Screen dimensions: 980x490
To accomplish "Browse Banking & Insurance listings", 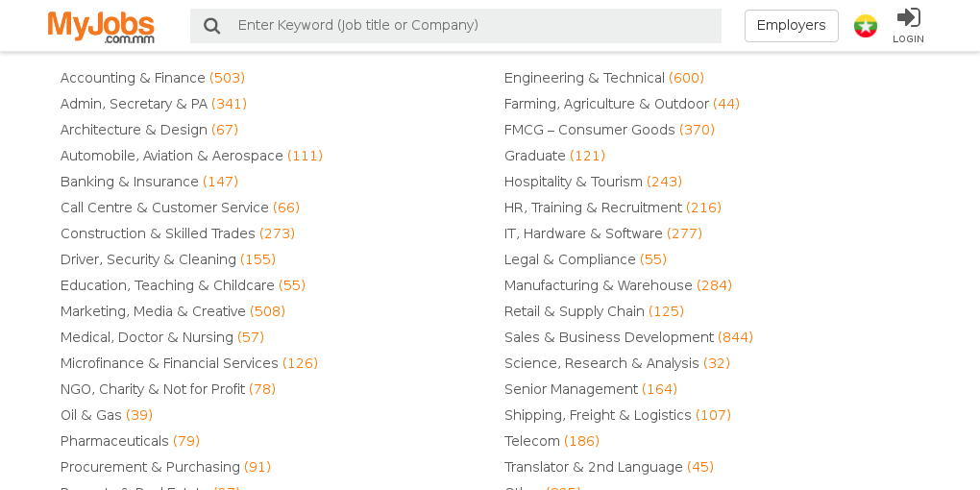I will point(149,182).
